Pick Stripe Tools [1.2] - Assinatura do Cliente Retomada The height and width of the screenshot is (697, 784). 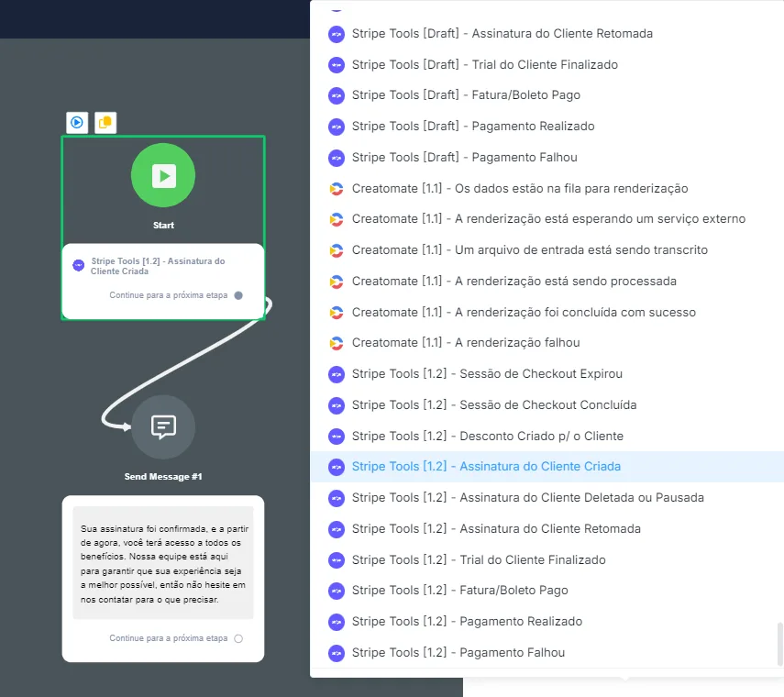[547, 529]
